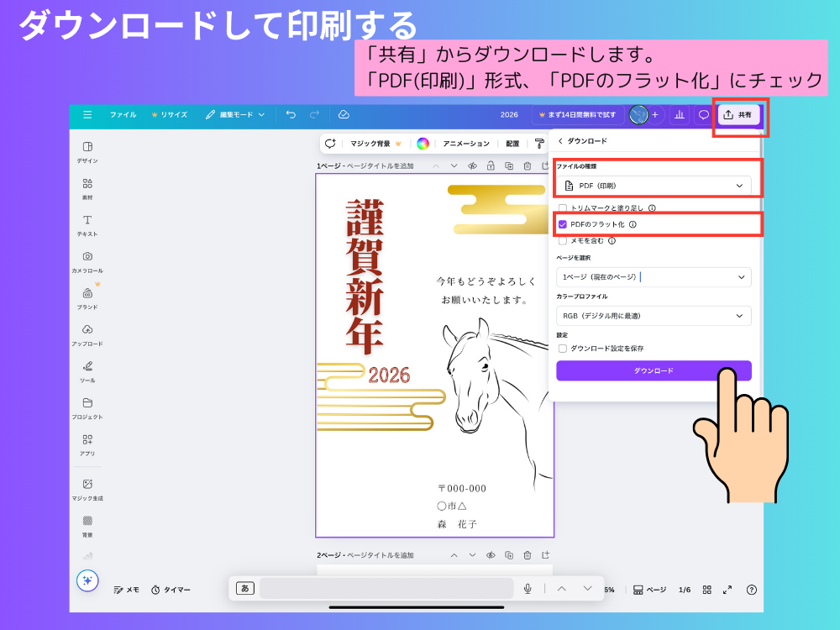840x630 pixels.
Task: Enable the トリムマークと塗り足し checkbox
Action: [x=563, y=206]
